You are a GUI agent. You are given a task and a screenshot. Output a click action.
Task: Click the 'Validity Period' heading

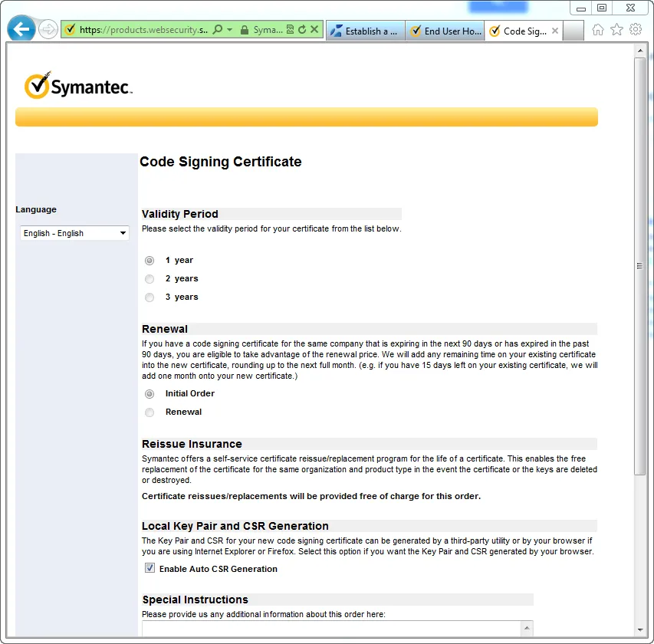(179, 214)
